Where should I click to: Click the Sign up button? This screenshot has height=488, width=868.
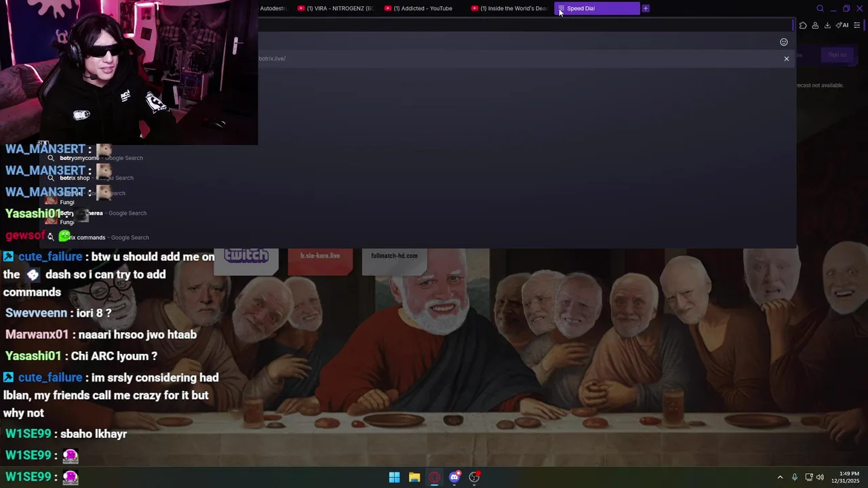coord(837,55)
